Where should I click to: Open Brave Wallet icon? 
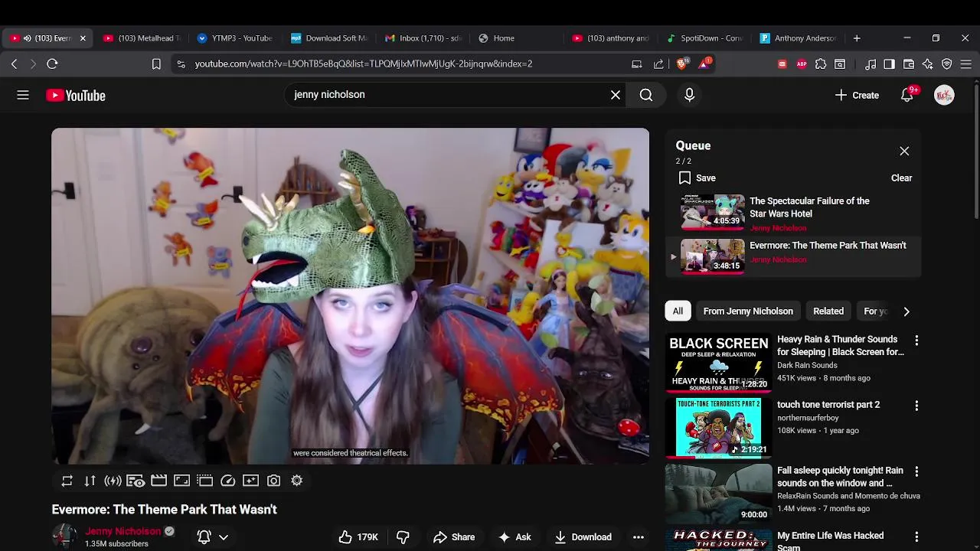tap(909, 64)
